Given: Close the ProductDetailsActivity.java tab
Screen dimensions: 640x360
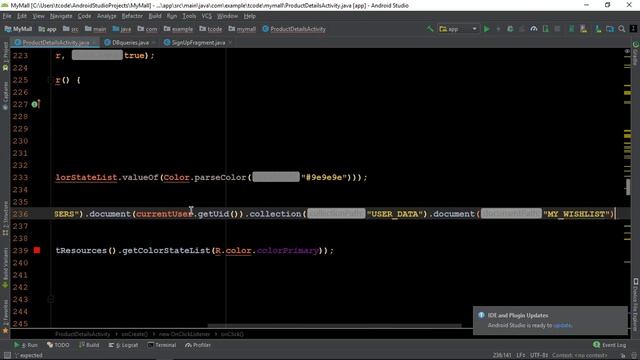Looking at the screenshot, I should coord(94,42).
